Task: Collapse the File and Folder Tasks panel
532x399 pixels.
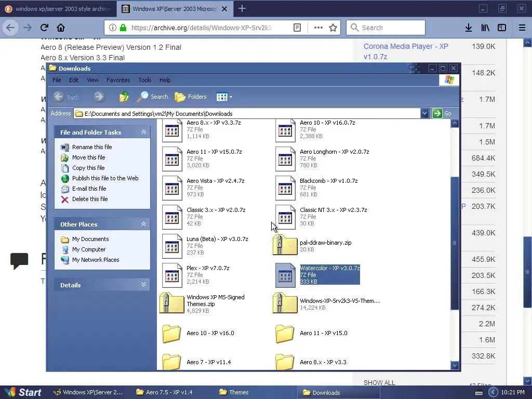Action: 143,132
